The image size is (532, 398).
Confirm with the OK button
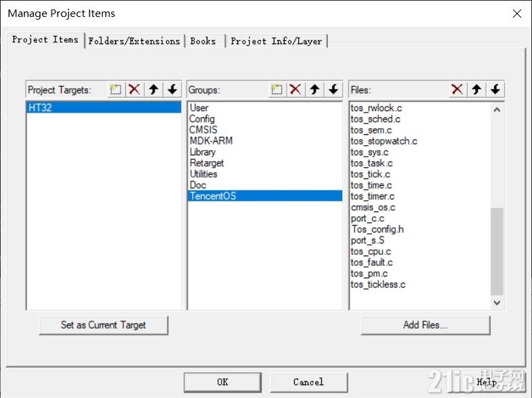tap(222, 382)
